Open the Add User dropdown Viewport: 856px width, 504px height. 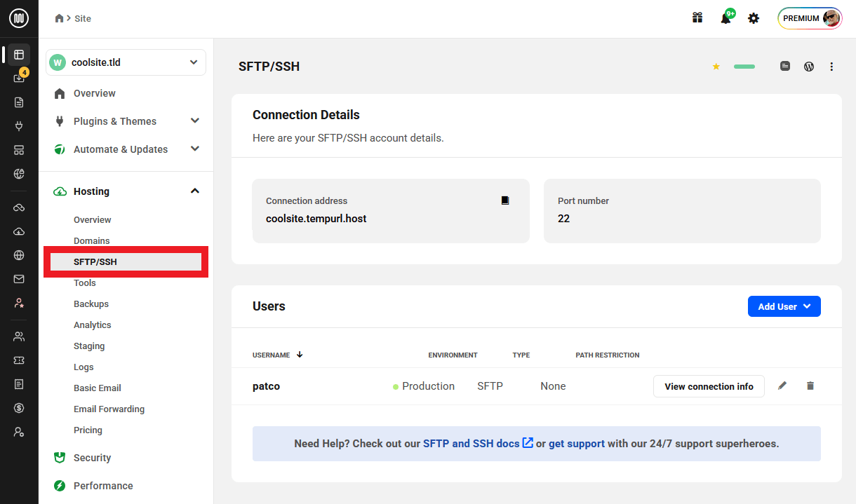point(784,306)
